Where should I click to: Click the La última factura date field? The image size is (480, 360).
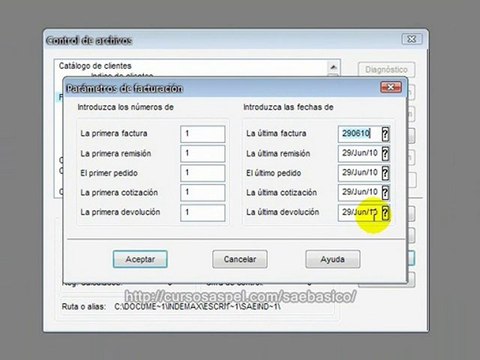click(359, 134)
